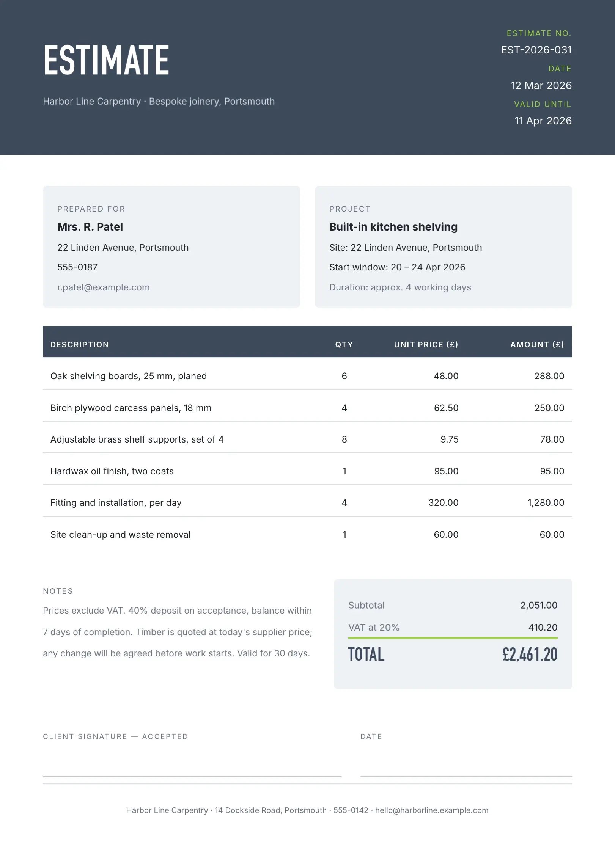Click Duration approx. 4 working days
The width and height of the screenshot is (615, 868).
tap(400, 287)
